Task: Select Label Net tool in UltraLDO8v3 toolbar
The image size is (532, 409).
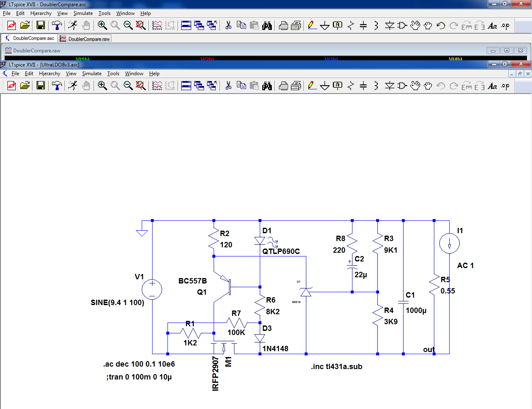Action: point(337,86)
